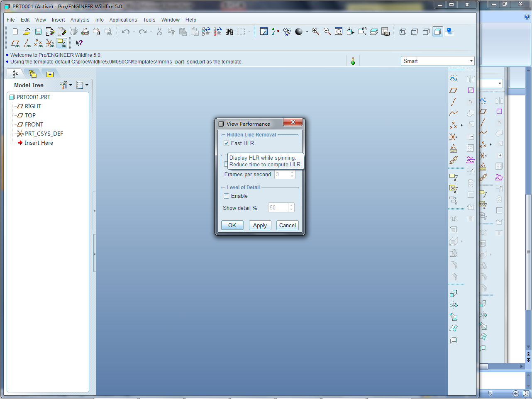
Task: Toggle Spin Center icon
Action: tap(276, 32)
